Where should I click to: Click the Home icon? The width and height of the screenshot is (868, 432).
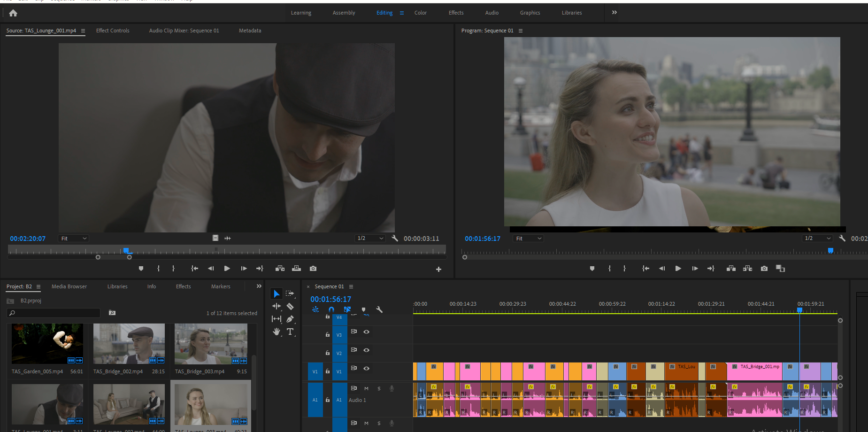point(13,13)
